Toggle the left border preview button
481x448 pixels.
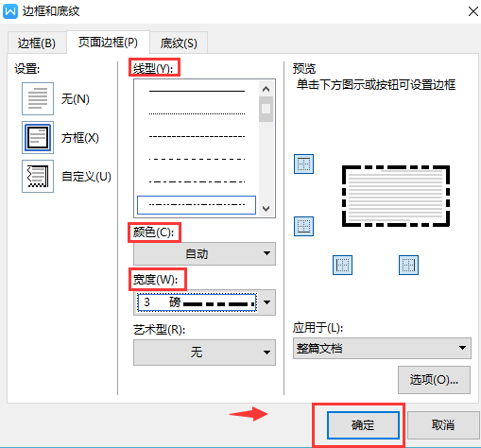click(x=342, y=265)
